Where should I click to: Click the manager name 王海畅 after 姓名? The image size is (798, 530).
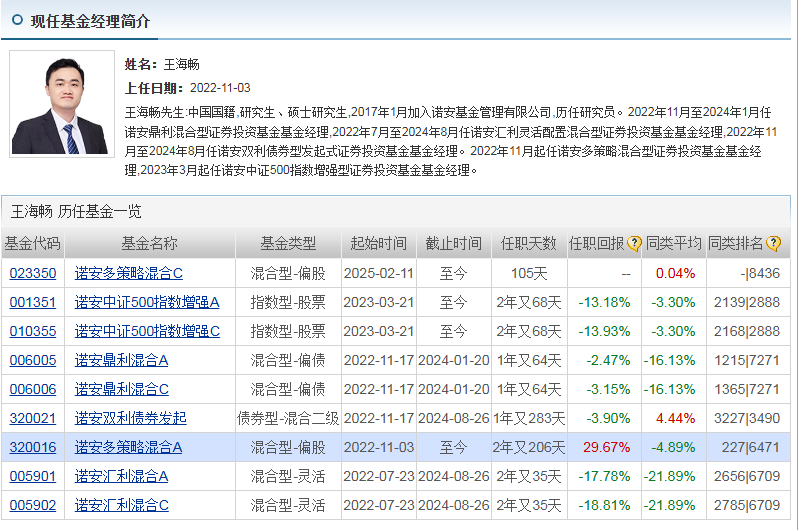point(182,65)
